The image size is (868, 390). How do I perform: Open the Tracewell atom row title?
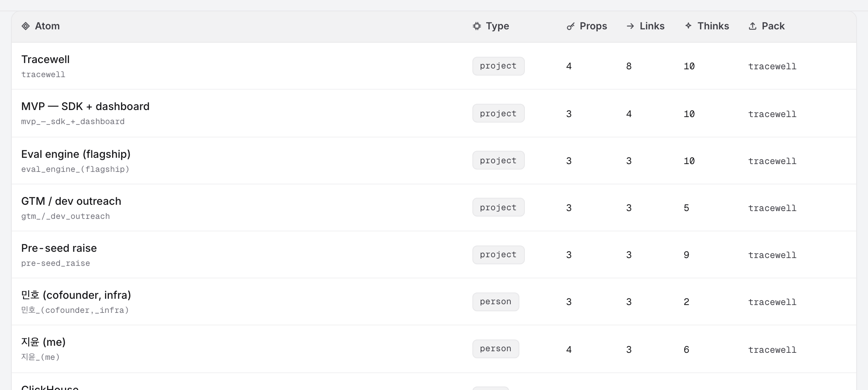45,60
